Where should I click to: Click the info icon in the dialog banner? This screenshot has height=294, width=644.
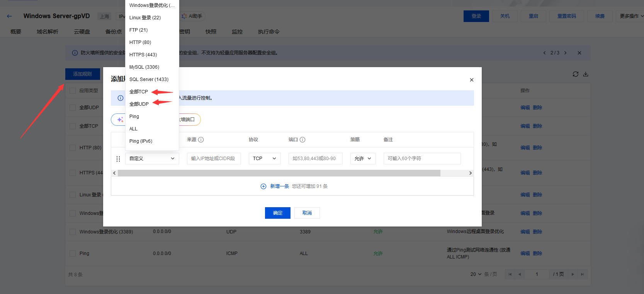coord(120,98)
